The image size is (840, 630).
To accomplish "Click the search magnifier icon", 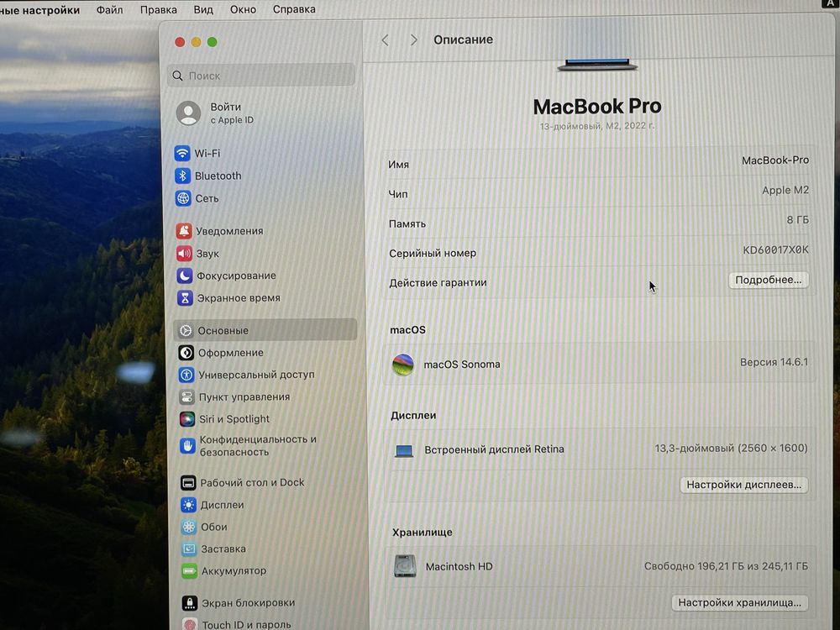I will [x=177, y=76].
